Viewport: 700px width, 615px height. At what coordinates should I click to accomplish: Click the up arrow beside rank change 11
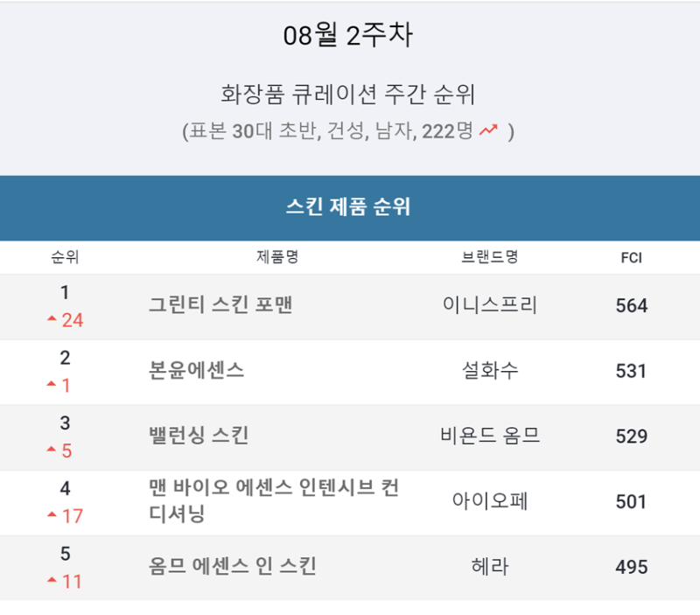(x=52, y=579)
